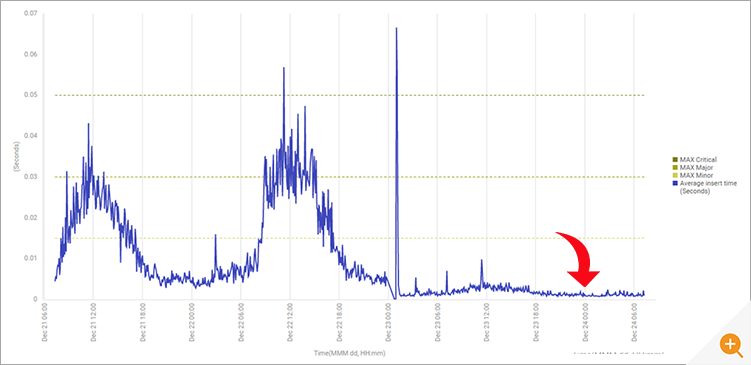
Task: Select the 'MAX Critical' legend label
Action: (698, 160)
